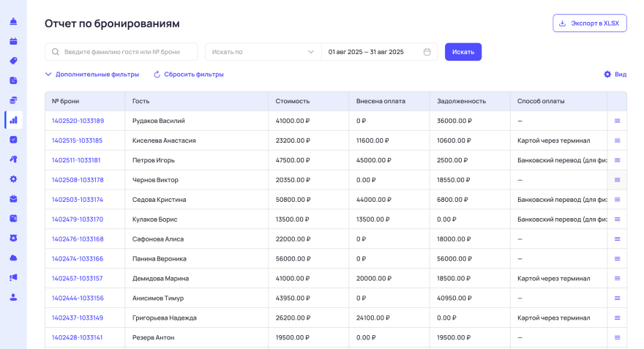The width and height of the screenshot is (644, 349).
Task: Click the price tag sidebar icon
Action: pos(13,61)
